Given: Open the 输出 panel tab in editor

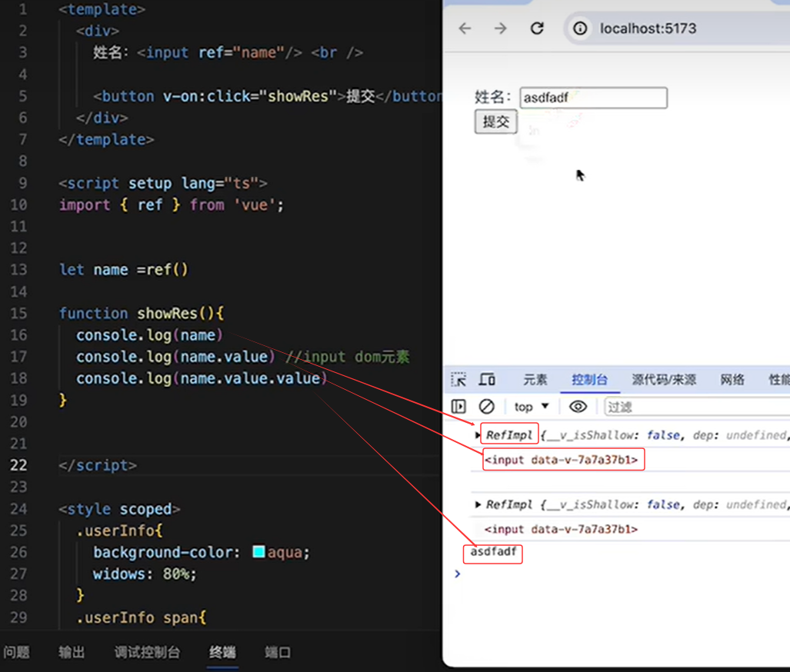Looking at the screenshot, I should [72, 652].
